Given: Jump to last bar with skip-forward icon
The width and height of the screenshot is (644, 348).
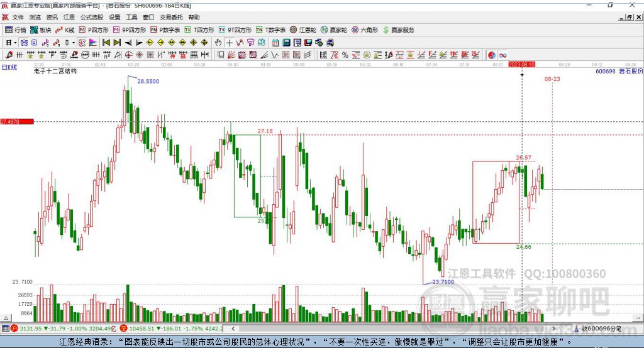Looking at the screenshot, I should coord(117,43).
